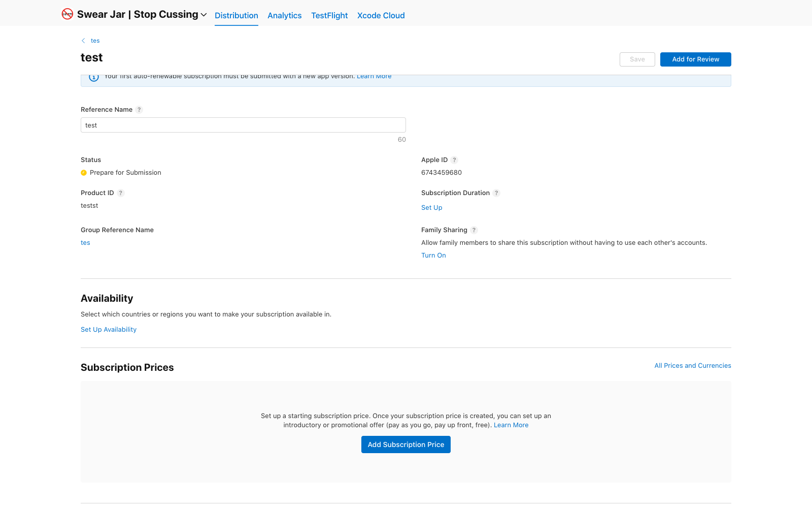Show help for Product ID

tap(121, 193)
